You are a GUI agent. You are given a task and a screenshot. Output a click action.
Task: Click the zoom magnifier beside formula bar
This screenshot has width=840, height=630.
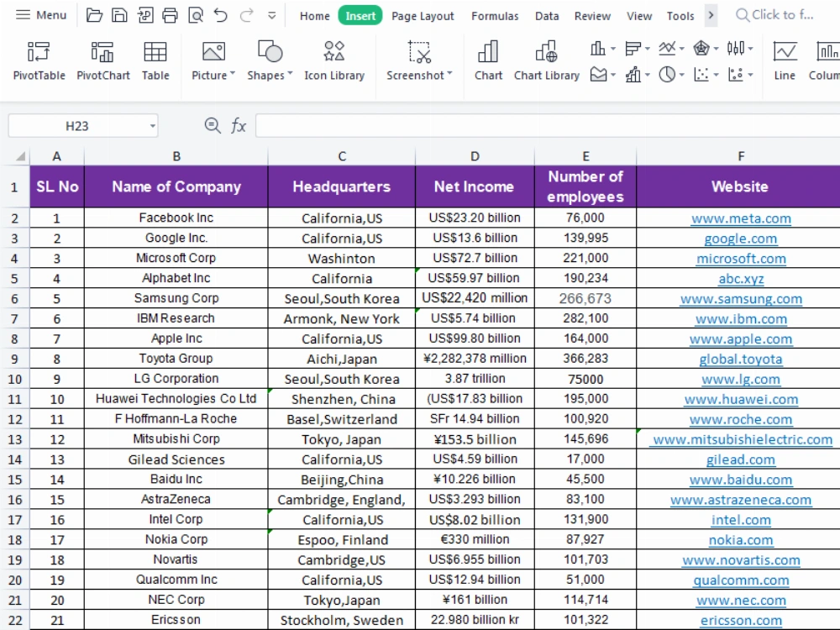coord(213,126)
